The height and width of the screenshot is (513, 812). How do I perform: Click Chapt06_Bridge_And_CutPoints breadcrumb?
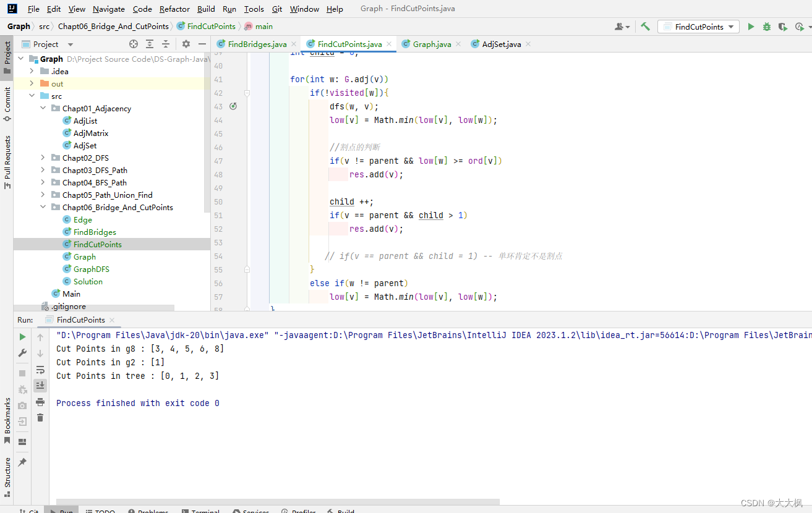coord(113,27)
